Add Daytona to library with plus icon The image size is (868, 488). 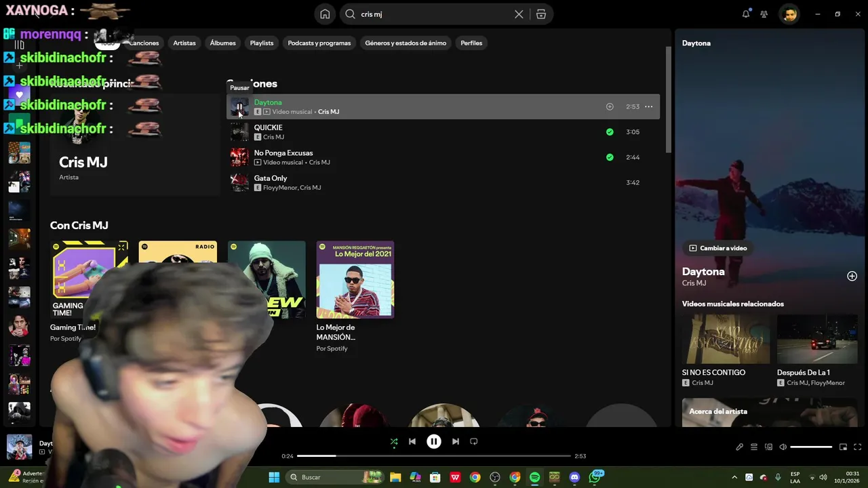coord(610,106)
